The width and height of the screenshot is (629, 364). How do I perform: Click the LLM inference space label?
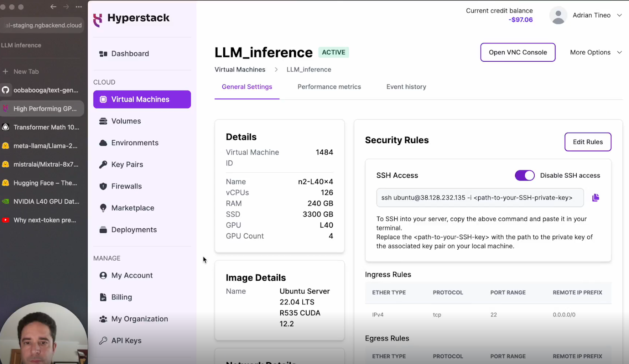pyautogui.click(x=21, y=45)
